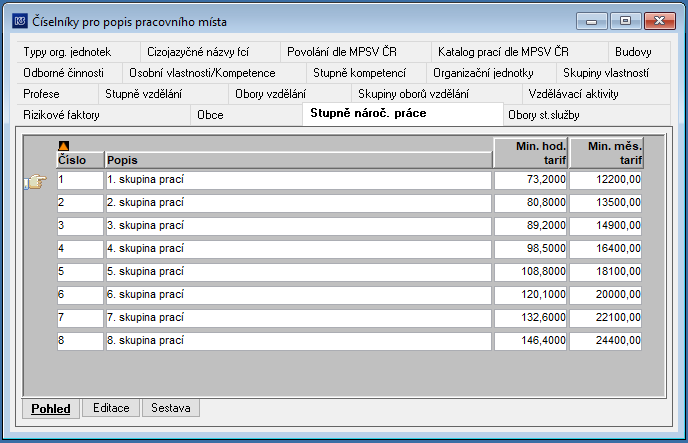
Task: Click the '2. skupina prací' field
Action: 298,203
